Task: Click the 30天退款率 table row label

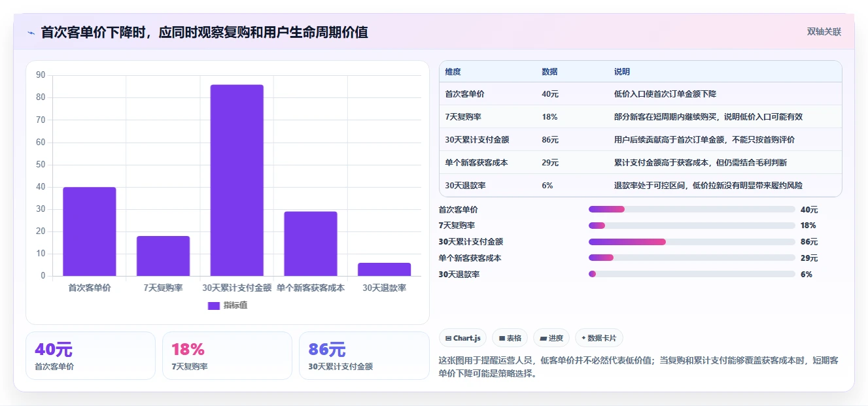Action: [x=466, y=186]
